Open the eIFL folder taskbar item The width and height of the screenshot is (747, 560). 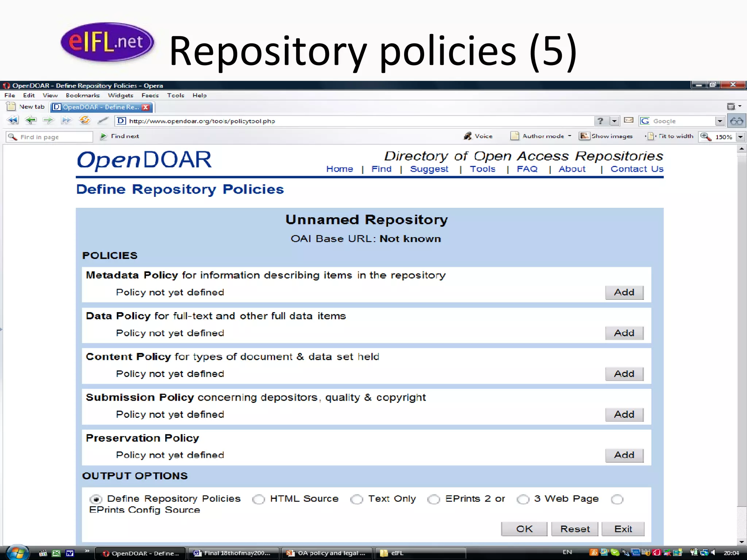420,553
